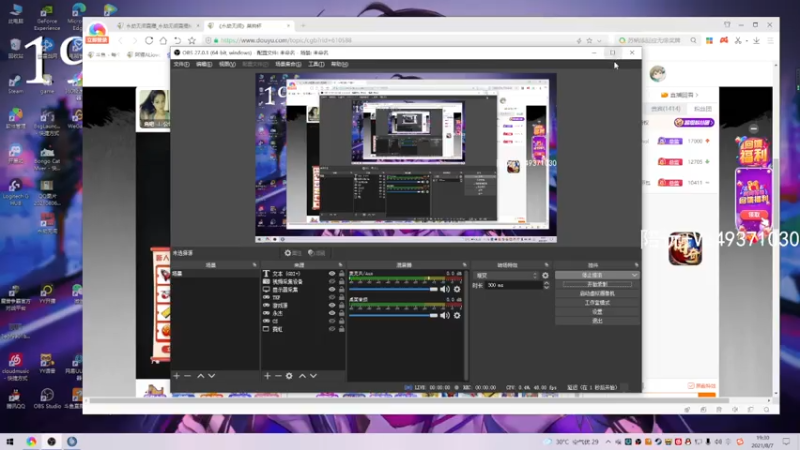The image size is (800, 450).
Task: Open the scene transition type dropdown
Action: tap(506, 276)
